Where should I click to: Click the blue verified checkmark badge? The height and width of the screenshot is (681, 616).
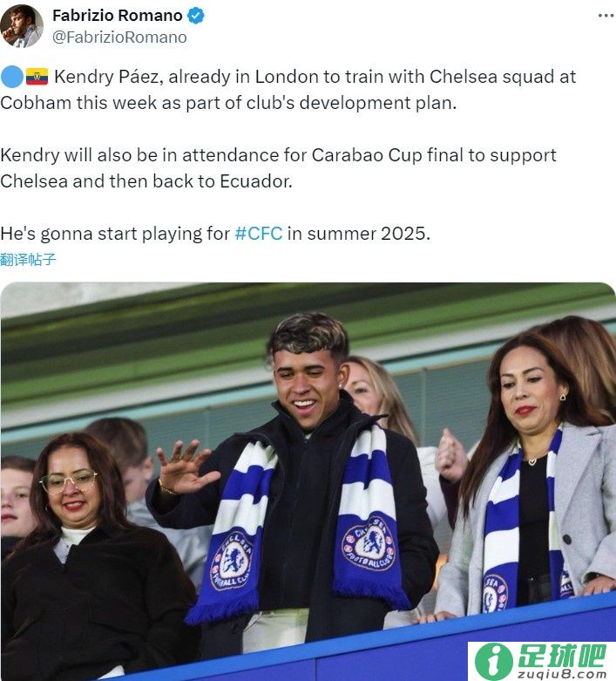point(196,16)
